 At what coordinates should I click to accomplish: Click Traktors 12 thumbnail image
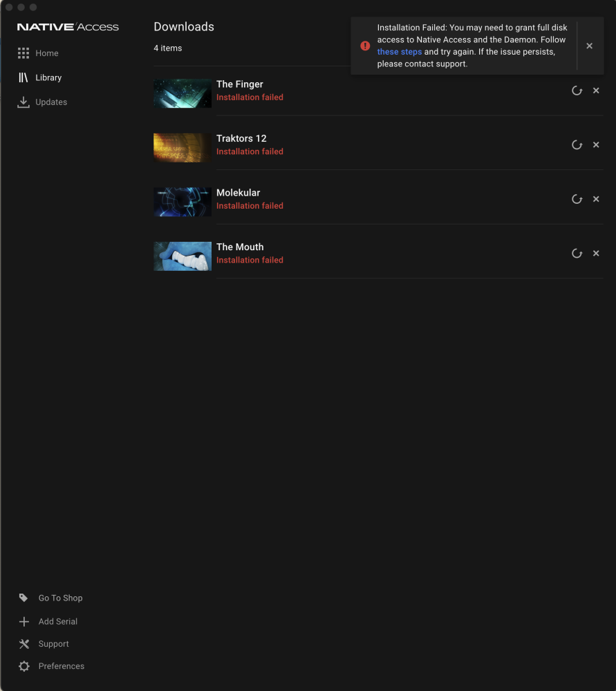(183, 148)
